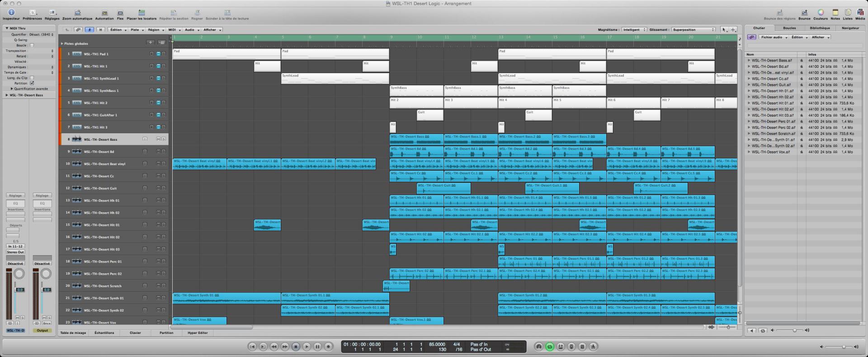868x357 pixels.
Task: Click the Rewind transport button
Action: tap(274, 347)
